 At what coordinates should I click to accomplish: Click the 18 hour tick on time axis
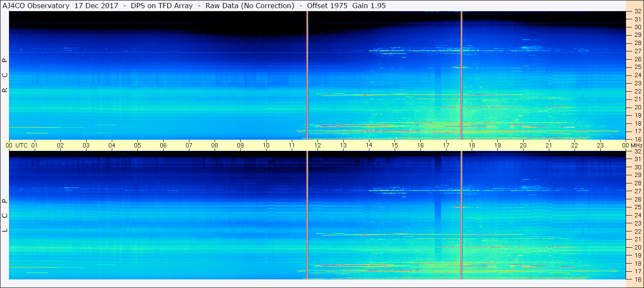[472, 145]
